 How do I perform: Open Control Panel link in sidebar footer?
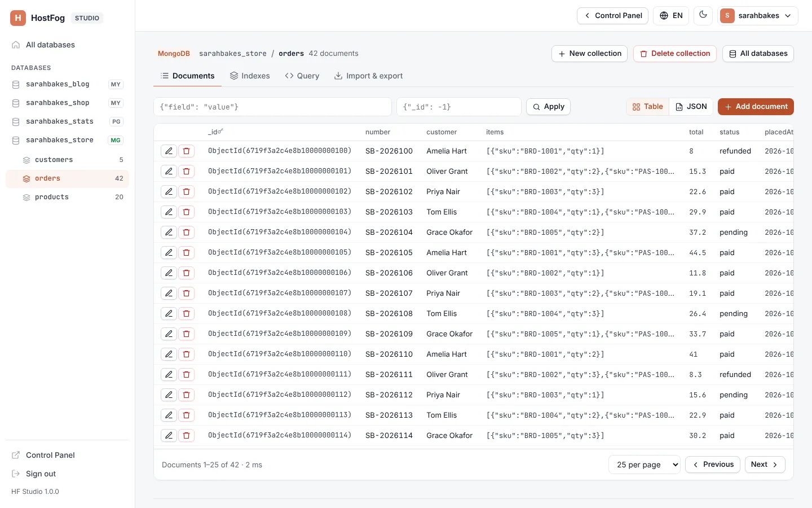point(67,456)
